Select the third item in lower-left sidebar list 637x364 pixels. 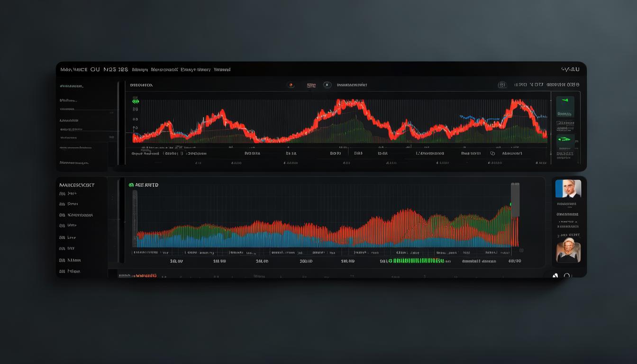pos(76,215)
